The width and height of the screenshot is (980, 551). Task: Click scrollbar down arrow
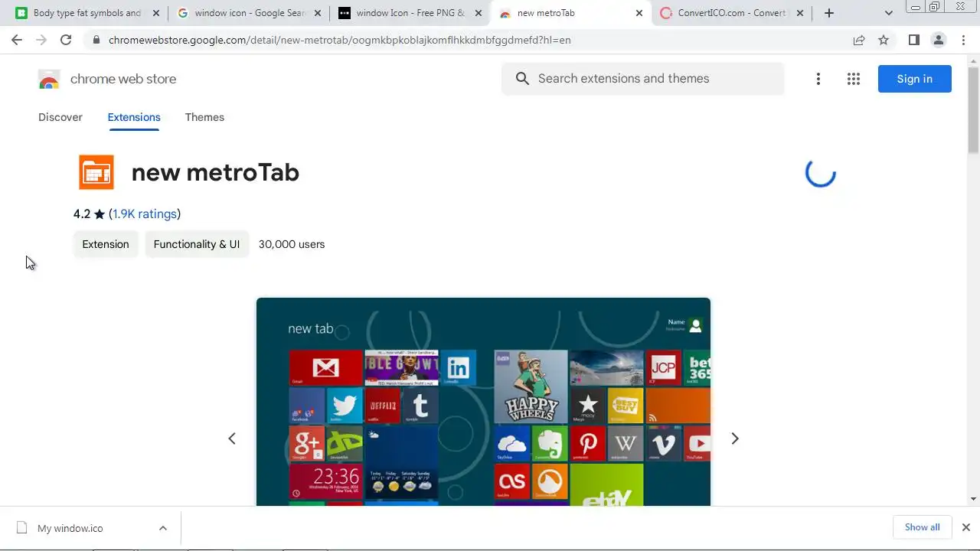(x=974, y=499)
